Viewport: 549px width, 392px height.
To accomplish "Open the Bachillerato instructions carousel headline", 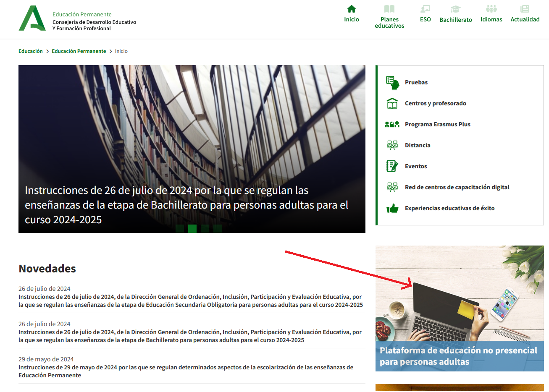I will 187,205.
